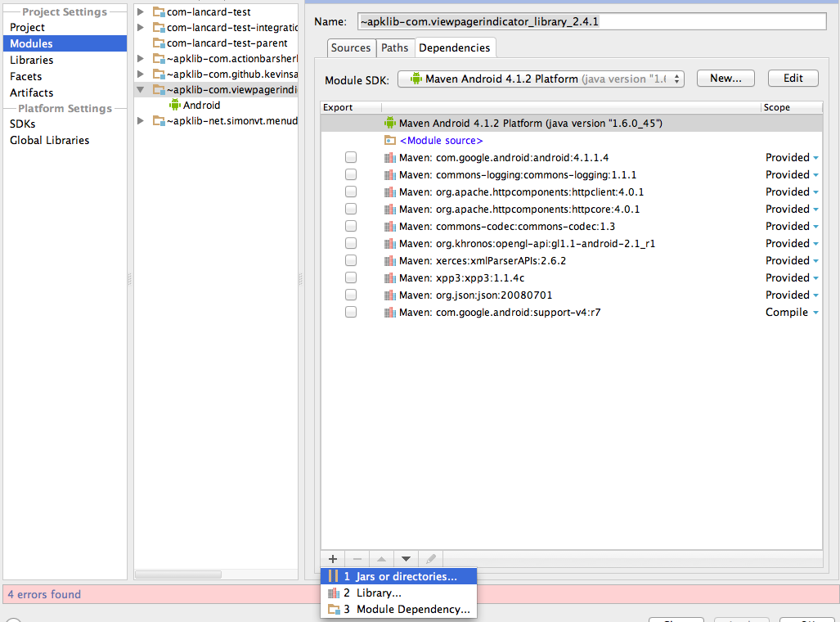Open the Module SDK dropdown
Viewport: 840px width, 622px height.
pos(541,79)
